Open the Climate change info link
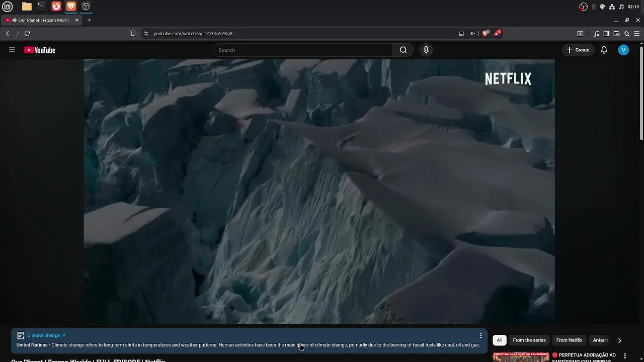 click(46, 335)
